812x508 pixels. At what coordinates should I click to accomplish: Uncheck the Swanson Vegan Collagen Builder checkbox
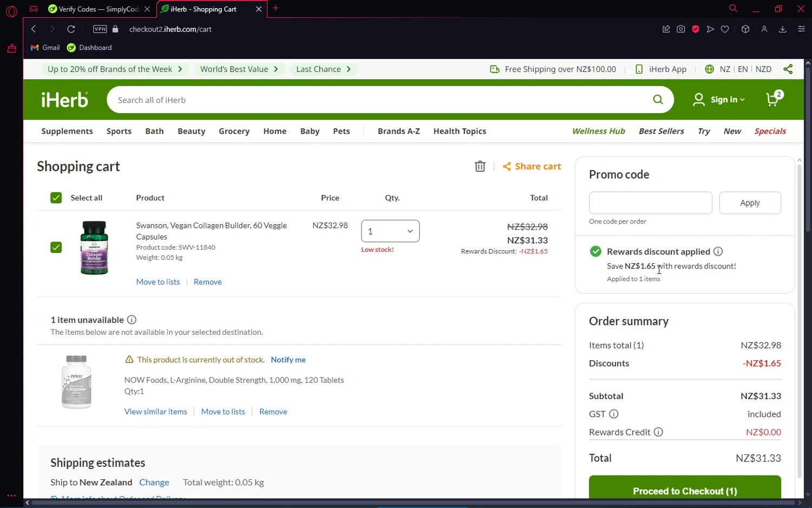(x=56, y=248)
